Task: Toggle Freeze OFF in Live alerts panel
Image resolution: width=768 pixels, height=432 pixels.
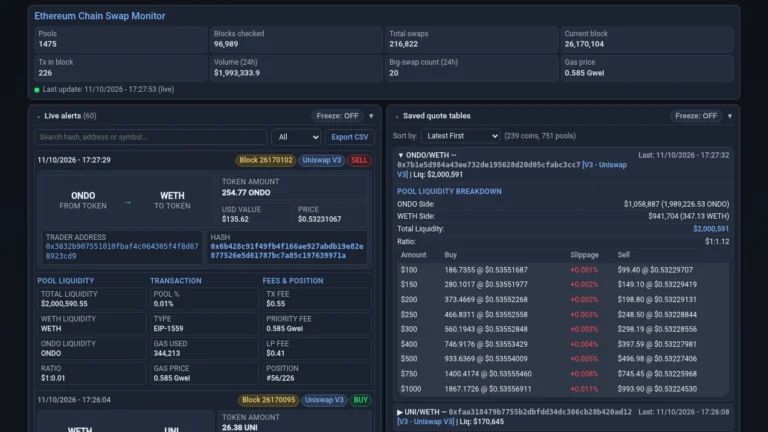Action: 337,116
